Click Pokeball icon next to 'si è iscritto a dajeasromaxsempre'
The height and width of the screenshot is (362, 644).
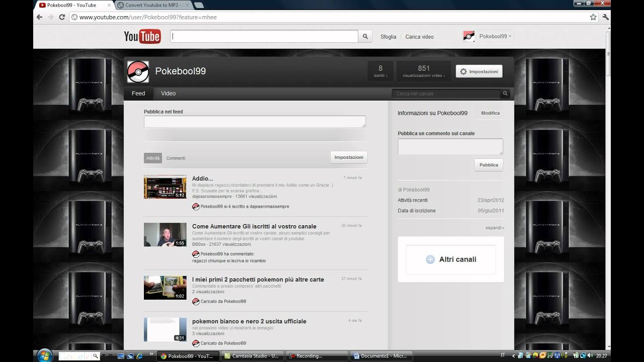(196, 206)
